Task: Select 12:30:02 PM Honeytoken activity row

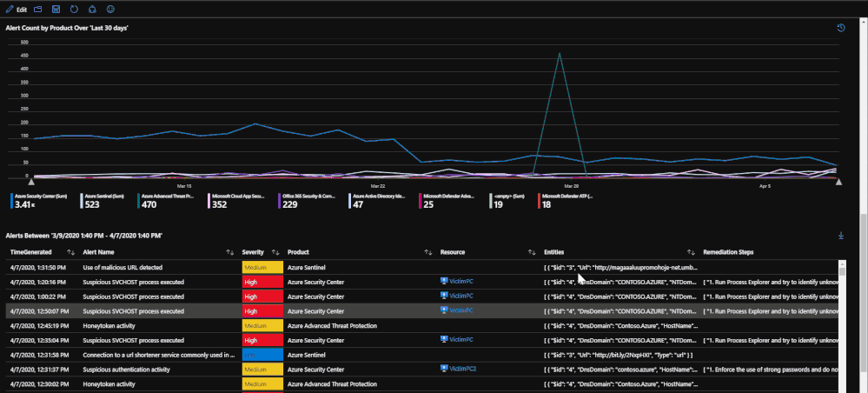Action: coord(423,383)
